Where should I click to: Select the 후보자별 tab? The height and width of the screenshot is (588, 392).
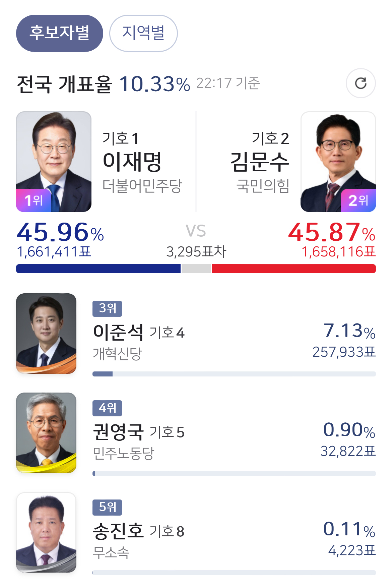59,33
